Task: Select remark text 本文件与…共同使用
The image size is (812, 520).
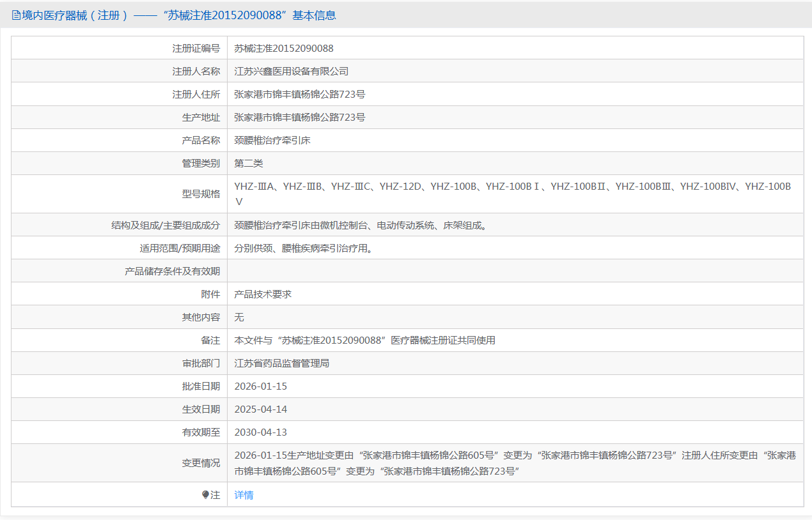Action: (x=365, y=340)
